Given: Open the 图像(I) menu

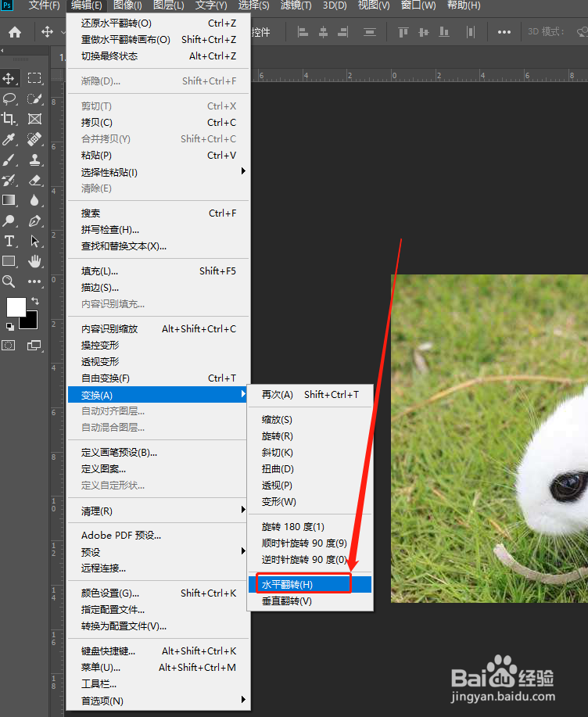Looking at the screenshot, I should coord(127,5).
